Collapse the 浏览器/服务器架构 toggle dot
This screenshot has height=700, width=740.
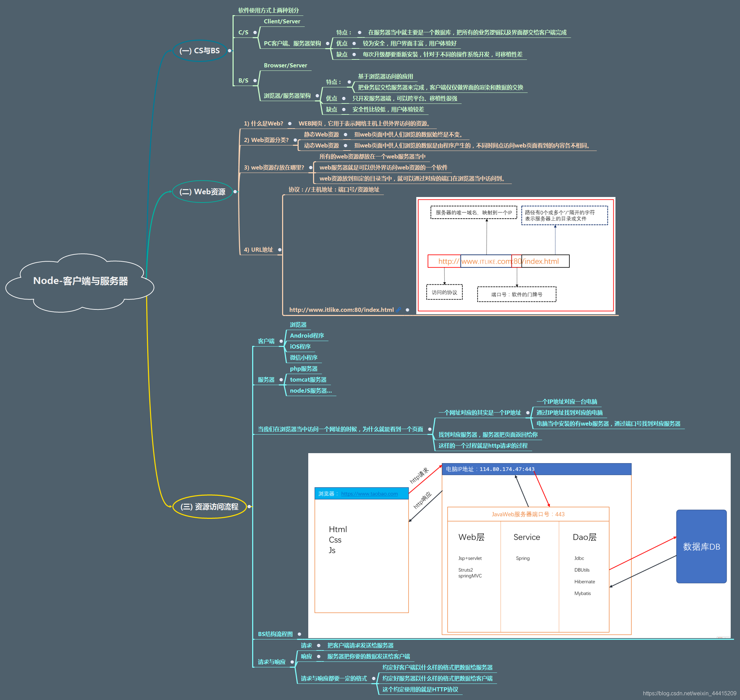point(317,96)
